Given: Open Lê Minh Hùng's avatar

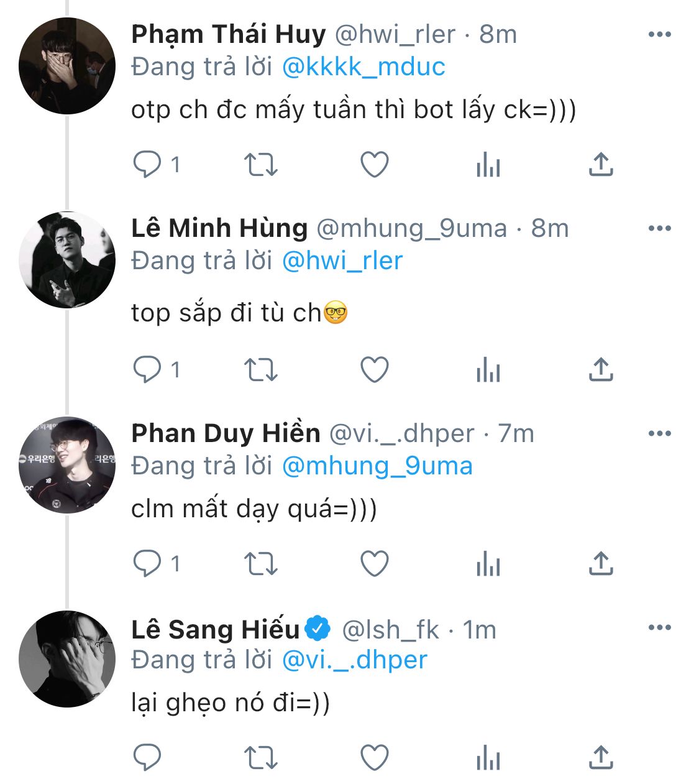Looking at the screenshot, I should click(x=67, y=260).
